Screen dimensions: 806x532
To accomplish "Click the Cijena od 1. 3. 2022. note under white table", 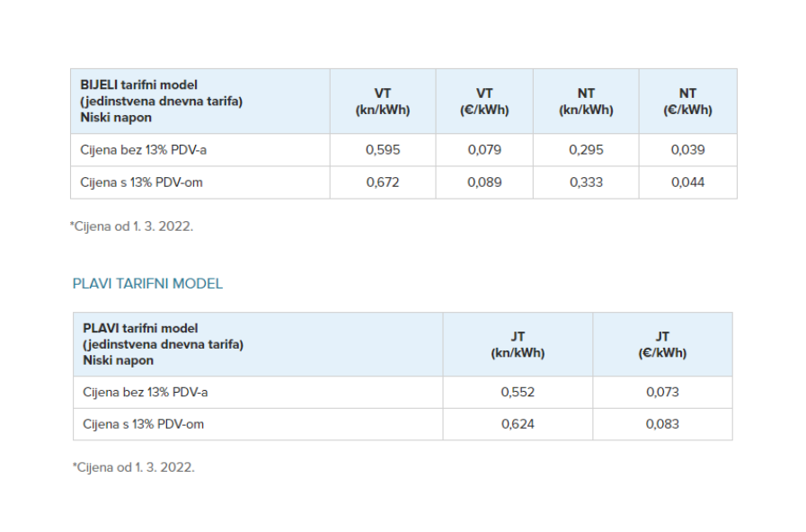I will 132,226.
